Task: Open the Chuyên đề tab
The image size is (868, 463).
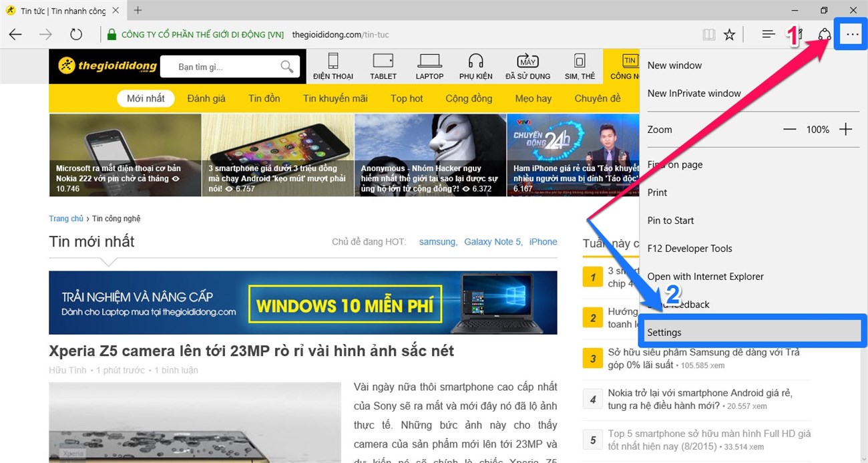Action: coord(598,98)
